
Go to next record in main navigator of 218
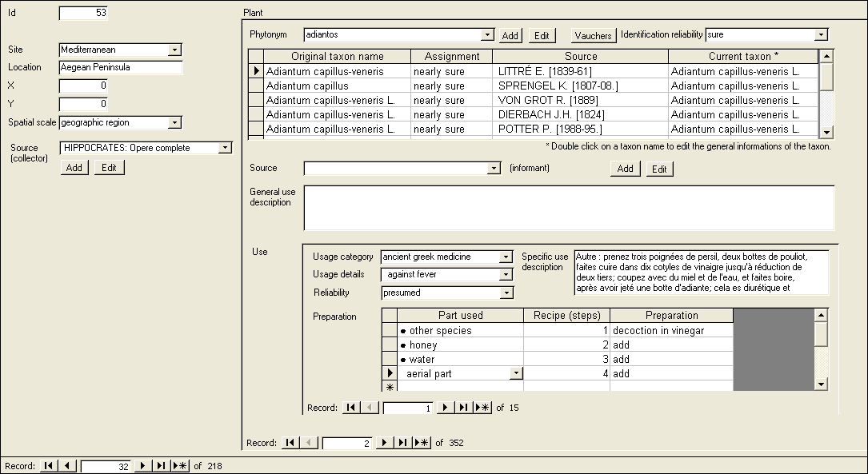(x=143, y=466)
